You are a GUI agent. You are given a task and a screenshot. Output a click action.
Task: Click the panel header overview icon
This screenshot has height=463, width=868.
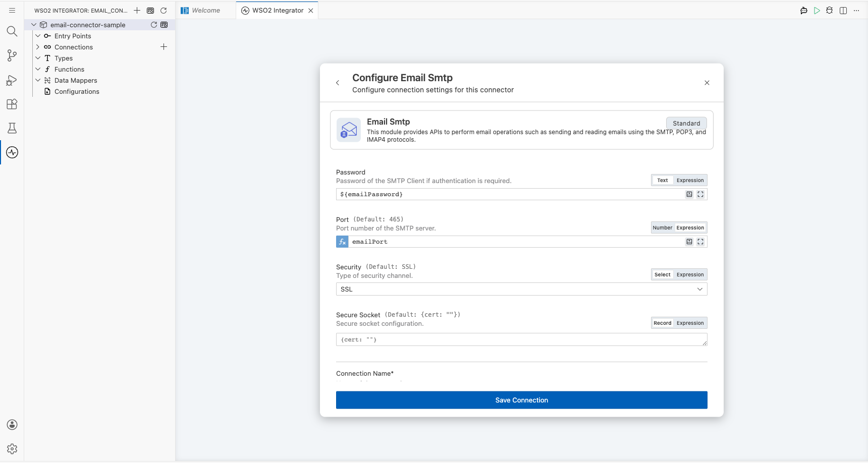pos(150,10)
